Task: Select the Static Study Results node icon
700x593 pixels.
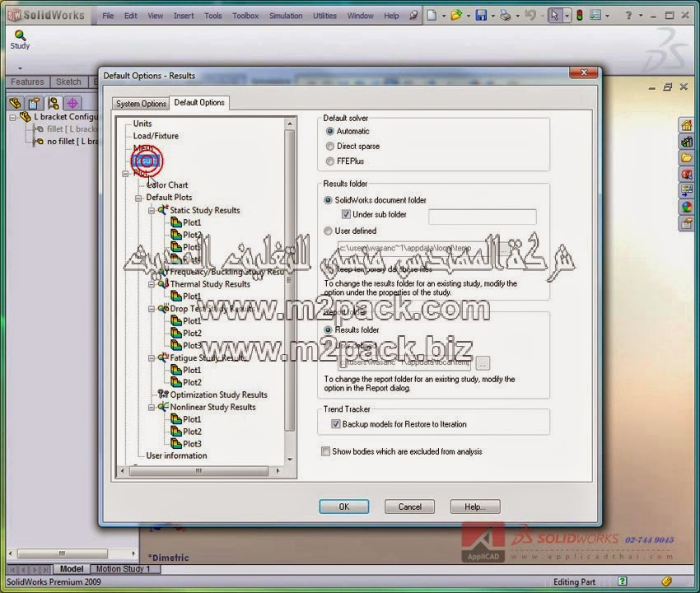Action: pos(163,209)
